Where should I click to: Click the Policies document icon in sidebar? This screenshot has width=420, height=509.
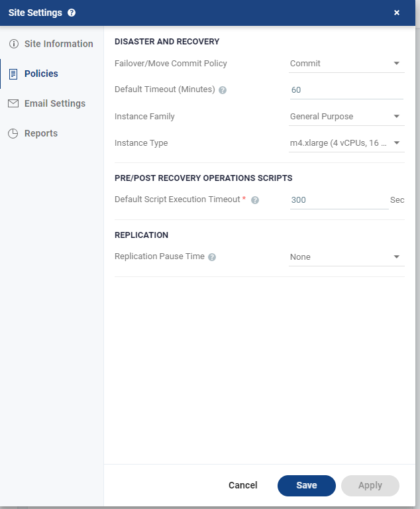(13, 74)
